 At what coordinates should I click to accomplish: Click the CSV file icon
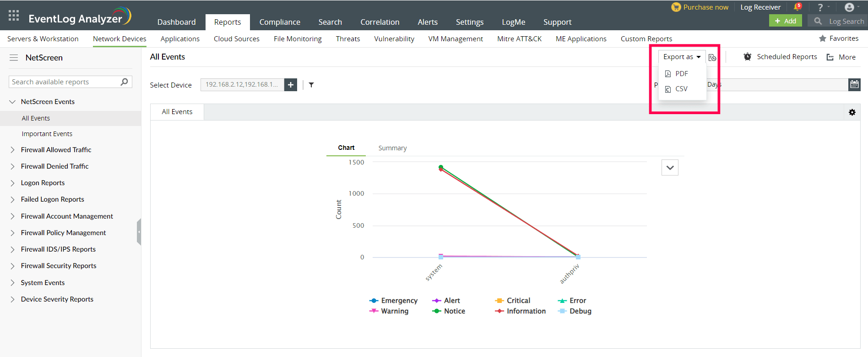(x=668, y=89)
